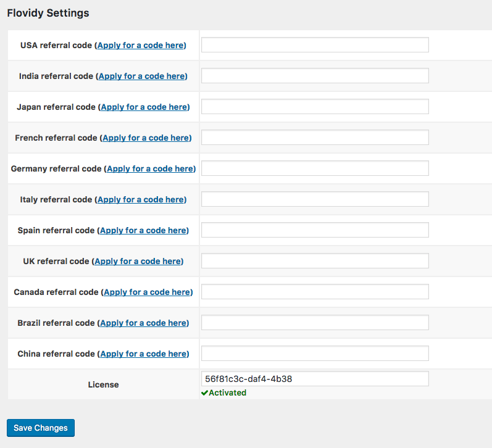Click the Save Changes button
The width and height of the screenshot is (492, 448).
[41, 428]
